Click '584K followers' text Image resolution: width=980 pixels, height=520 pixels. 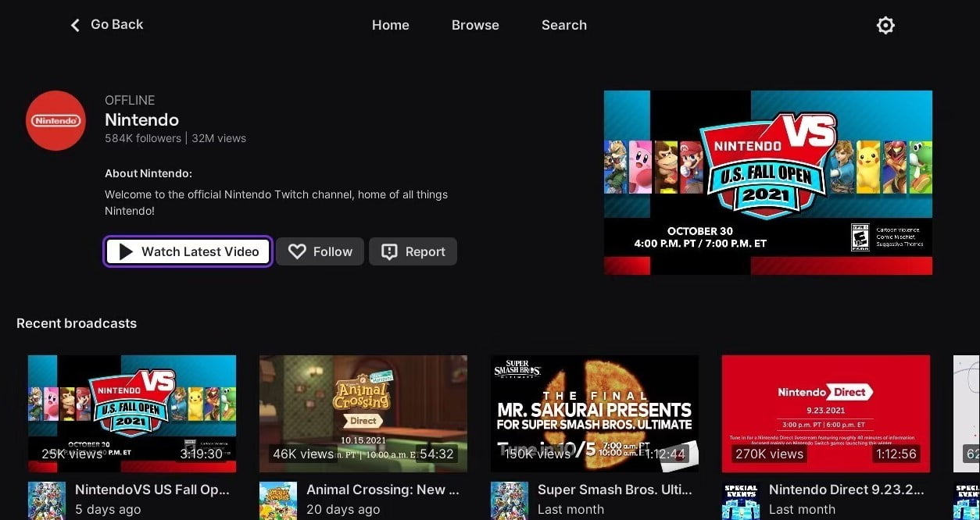pos(143,138)
